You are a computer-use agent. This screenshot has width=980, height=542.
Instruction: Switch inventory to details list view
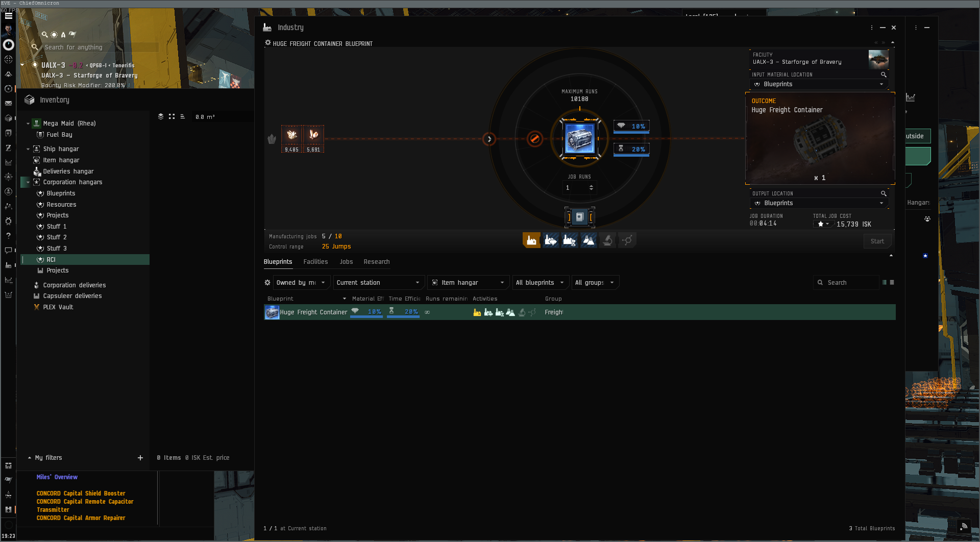(182, 117)
